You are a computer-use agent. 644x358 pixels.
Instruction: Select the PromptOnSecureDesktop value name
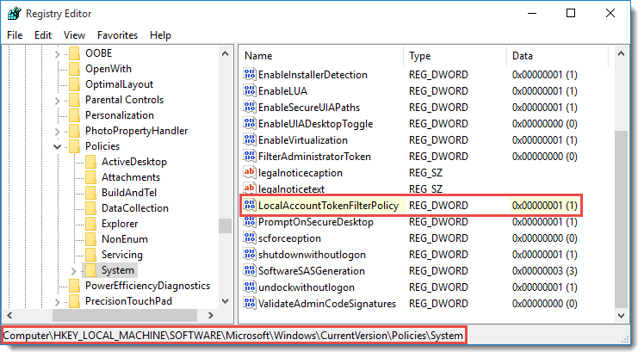click(315, 222)
